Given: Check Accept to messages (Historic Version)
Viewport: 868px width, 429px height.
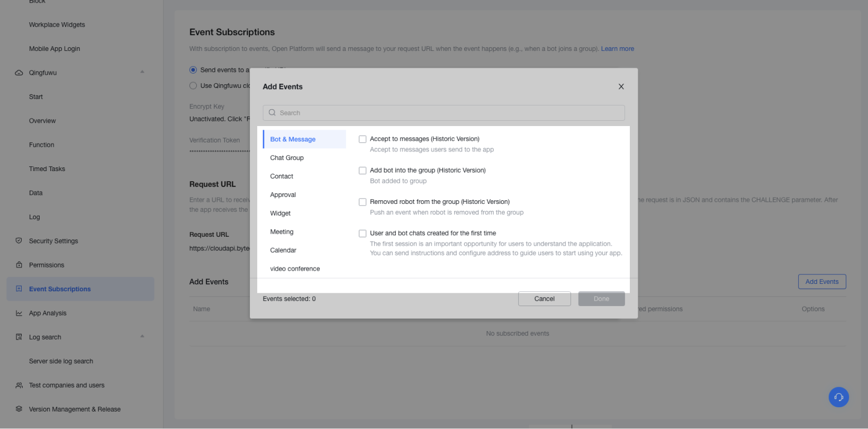Looking at the screenshot, I should tap(363, 139).
